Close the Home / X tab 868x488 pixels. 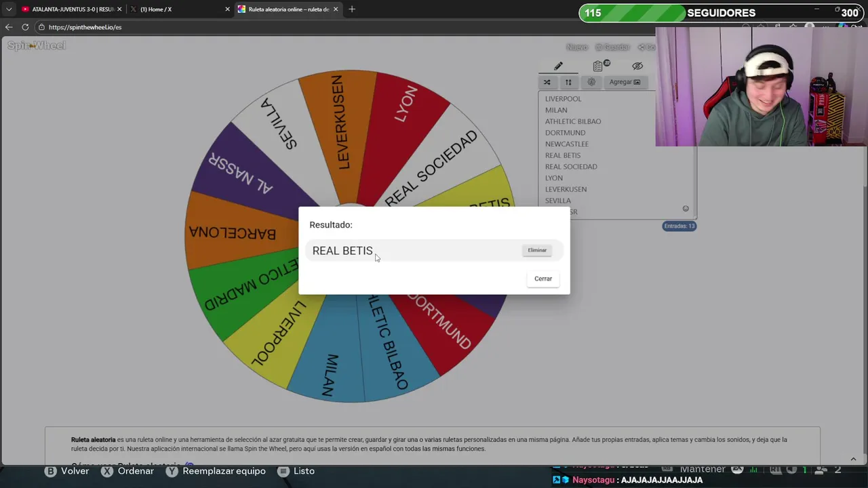227,9
